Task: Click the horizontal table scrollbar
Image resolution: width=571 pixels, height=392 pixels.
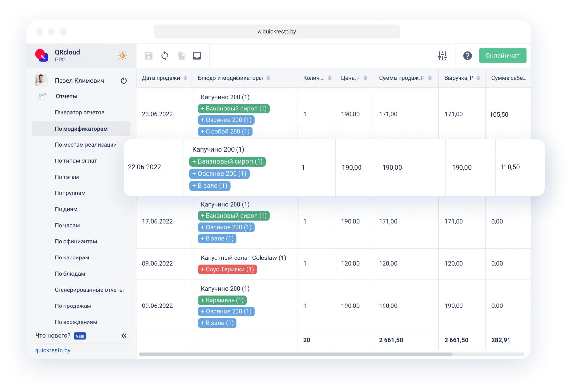Action: [295, 354]
